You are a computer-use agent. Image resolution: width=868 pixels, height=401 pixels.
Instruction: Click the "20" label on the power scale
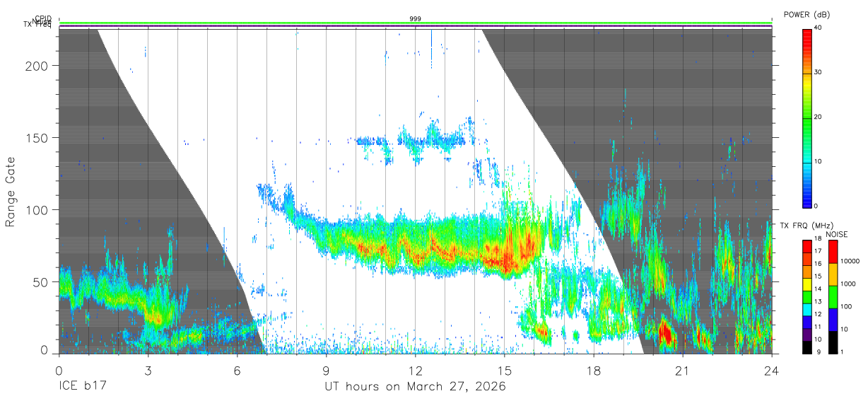point(817,117)
